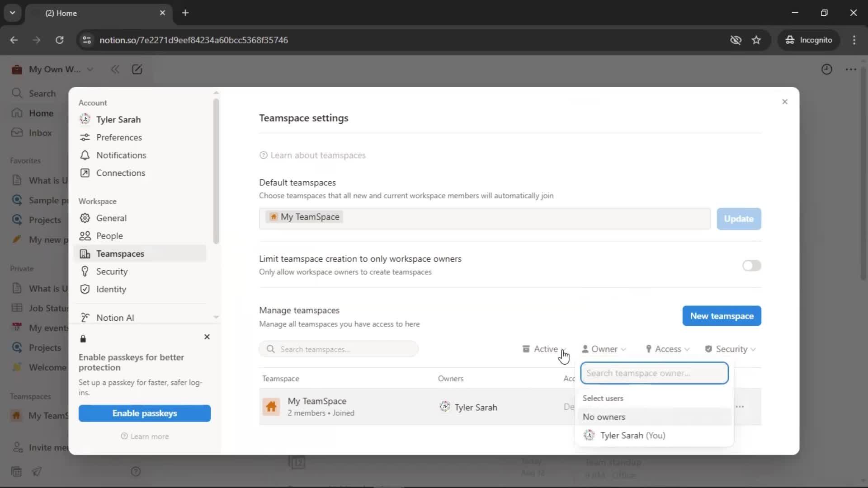868x488 pixels.
Task: Click the (2) Home browser tab
Action: [98, 13]
